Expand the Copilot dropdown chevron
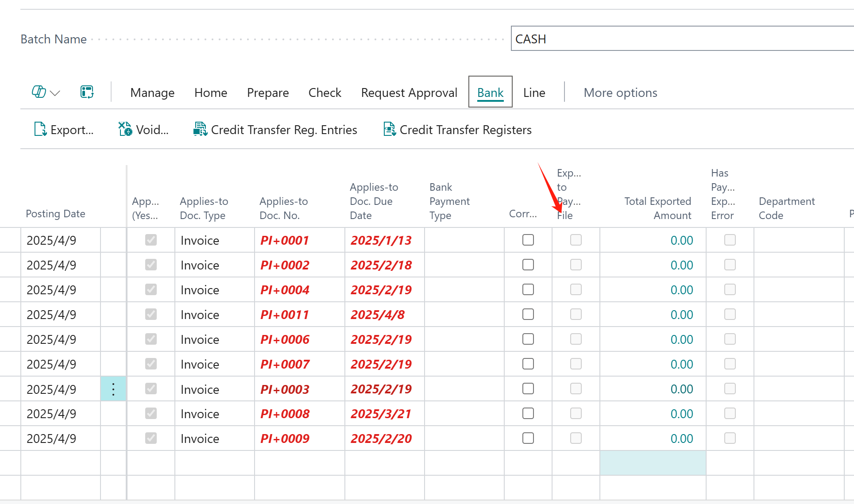 click(55, 93)
